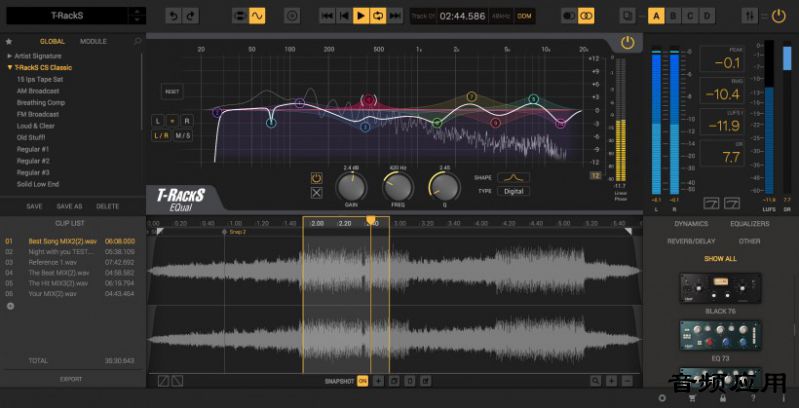Screen dimensions: 799x408
Task: Select the L channel button
Action: 157,121
